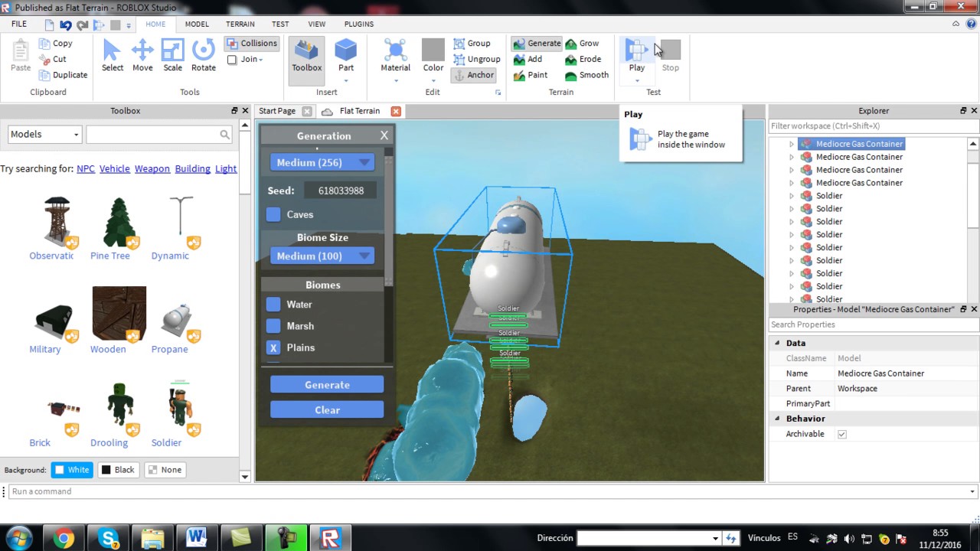The image size is (980, 551).
Task: Enable the Caves checkbox
Action: (273, 214)
